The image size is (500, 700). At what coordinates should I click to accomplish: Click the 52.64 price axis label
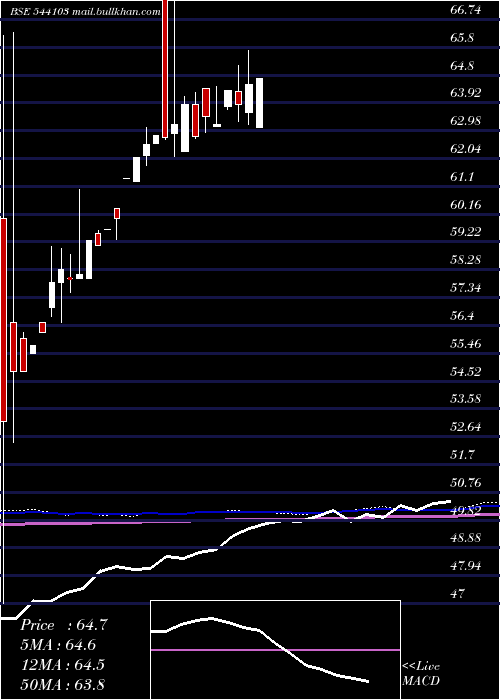[466, 426]
